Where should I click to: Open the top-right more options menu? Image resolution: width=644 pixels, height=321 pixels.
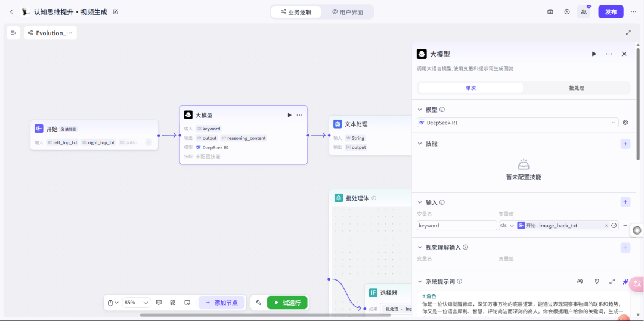pos(633,12)
